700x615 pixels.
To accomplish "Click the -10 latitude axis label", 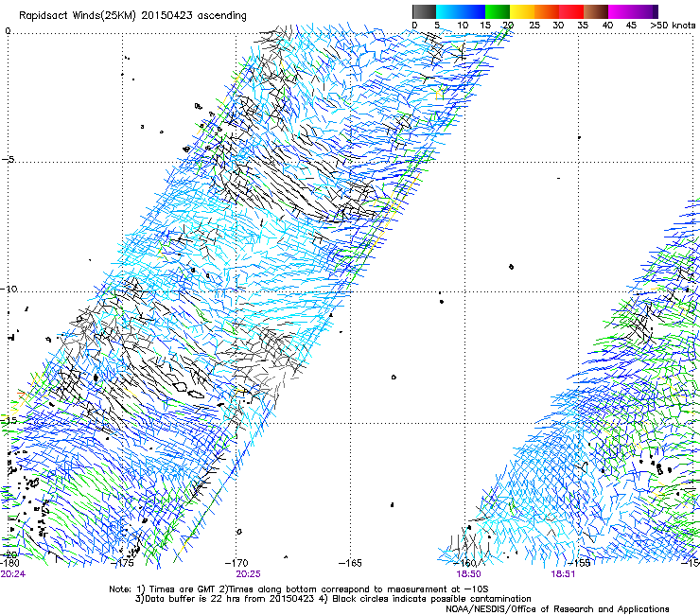I will point(9,289).
